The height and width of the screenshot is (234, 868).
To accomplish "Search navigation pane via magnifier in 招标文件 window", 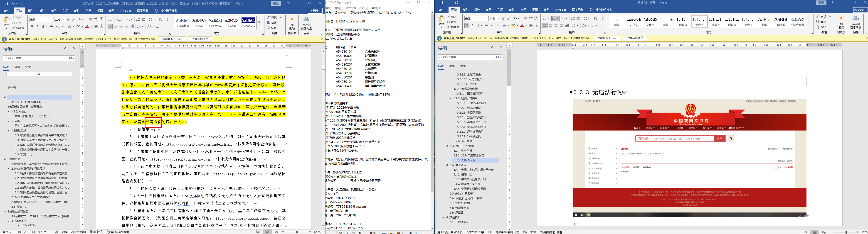I will click(70, 58).
